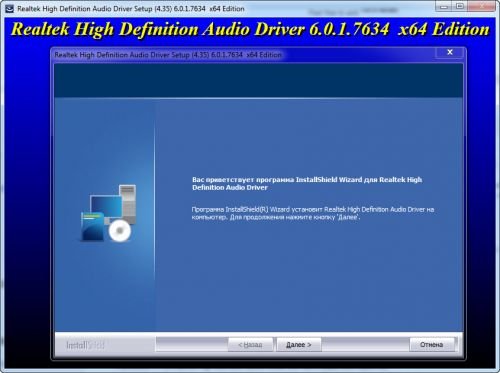This screenshot has width=500, height=373.
Task: Click the installer icon in outer title bar
Action: [x=9, y=9]
